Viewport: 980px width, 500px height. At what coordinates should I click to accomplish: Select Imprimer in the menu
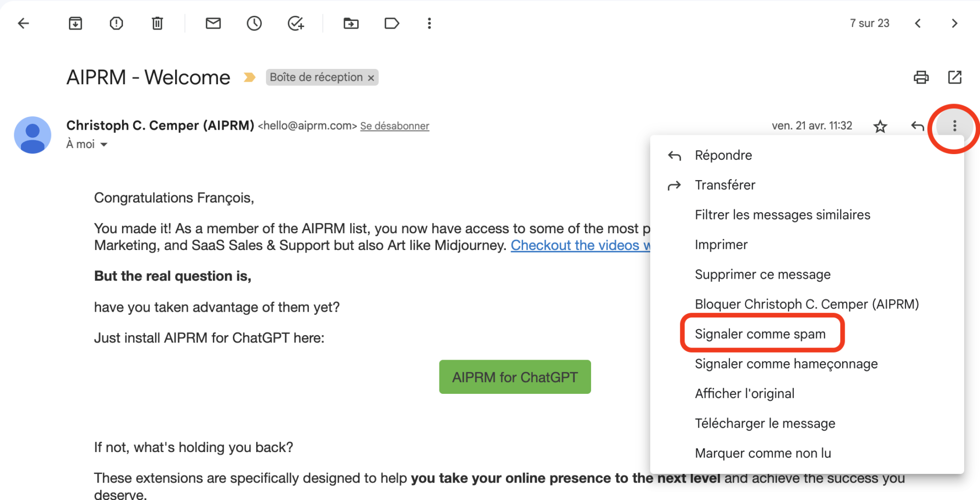pos(807,245)
